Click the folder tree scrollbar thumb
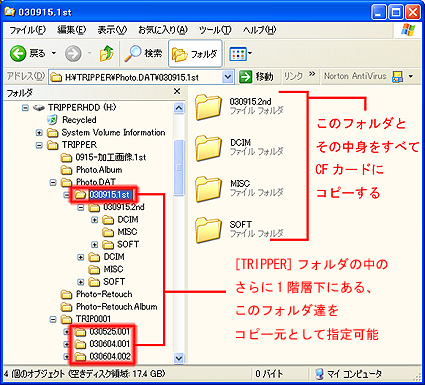Viewport: 425px width, 385px height. [179, 168]
